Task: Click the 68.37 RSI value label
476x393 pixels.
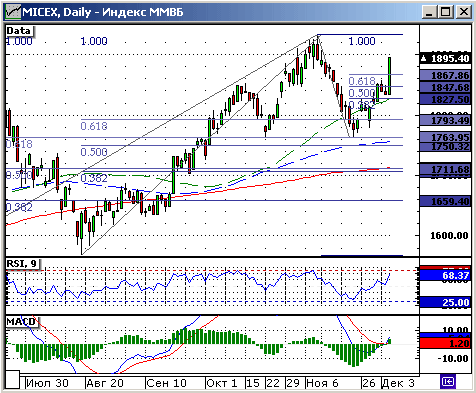Action: (x=445, y=275)
